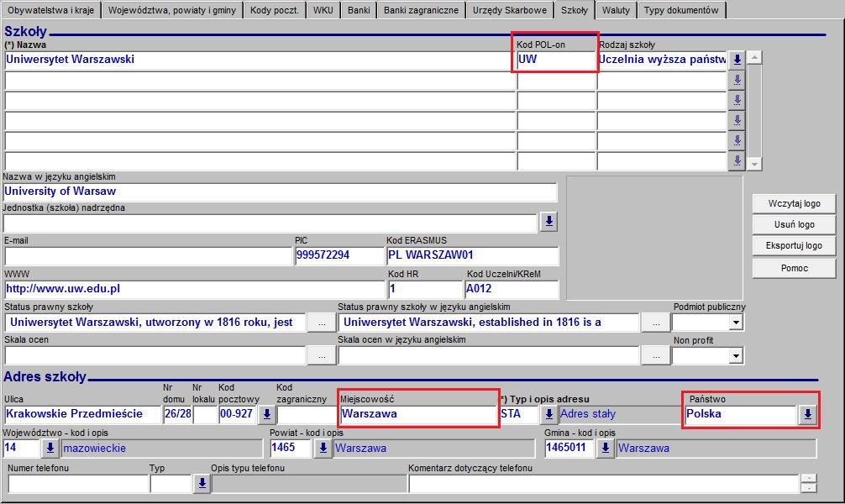Screen dimensions: 845x504
Task: Click Numer telefonu input field
Action: (x=78, y=484)
